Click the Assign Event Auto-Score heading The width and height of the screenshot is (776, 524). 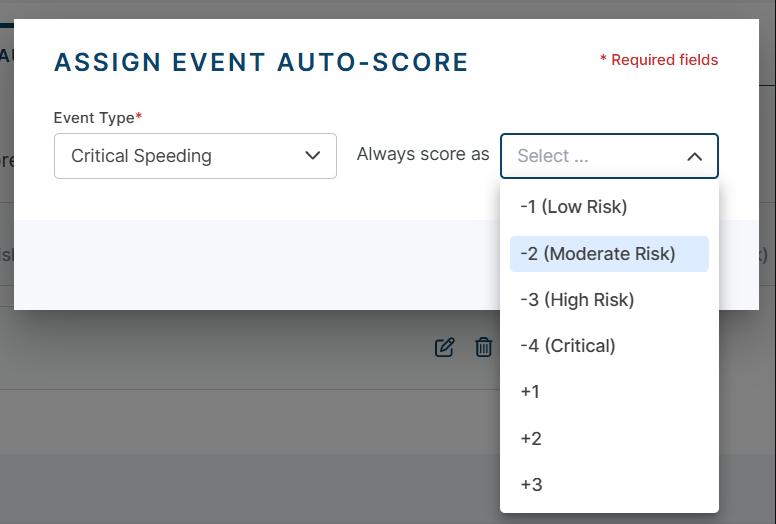[x=261, y=62]
